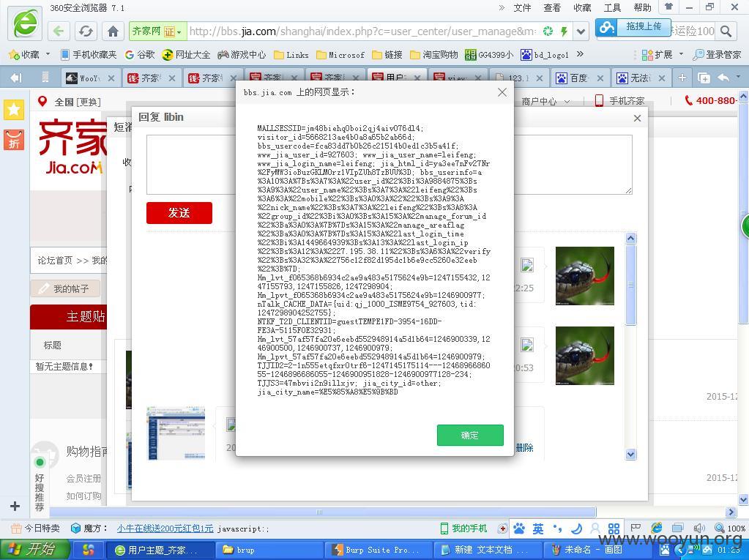Click the lightning speed-mode icon in address bar
The image size is (749, 560).
click(564, 31)
